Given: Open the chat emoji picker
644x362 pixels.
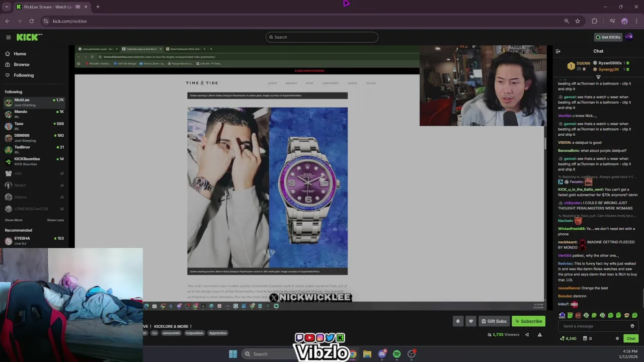Looking at the screenshot, I should [632, 326].
